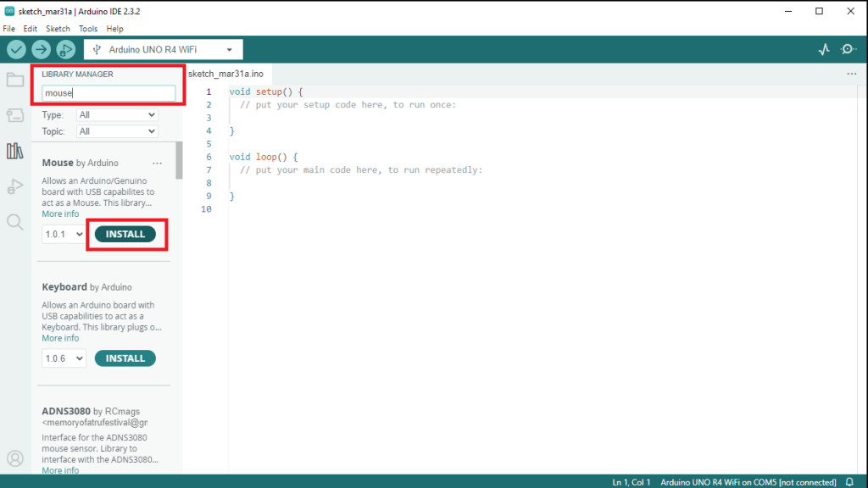This screenshot has width=868, height=488.
Task: Open the Sketch menu
Action: 58,29
